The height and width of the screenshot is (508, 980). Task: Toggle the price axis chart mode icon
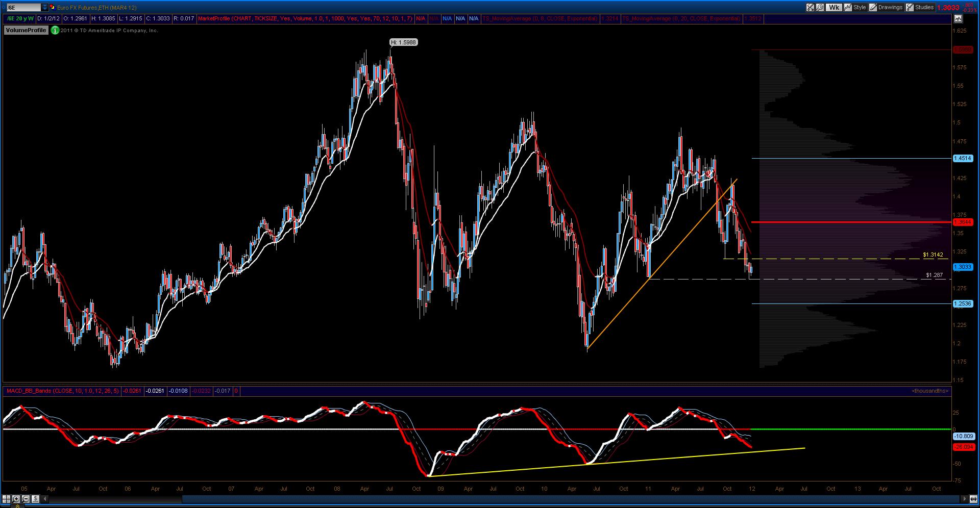click(x=958, y=18)
